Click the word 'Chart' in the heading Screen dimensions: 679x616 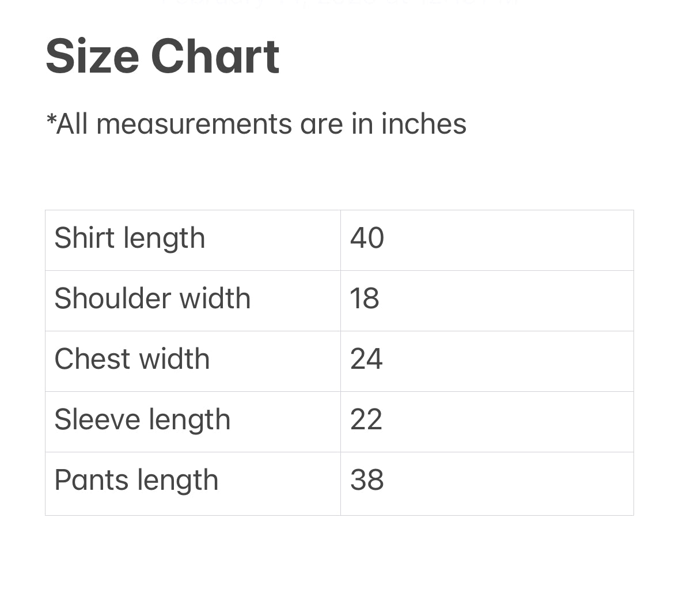click(x=215, y=56)
